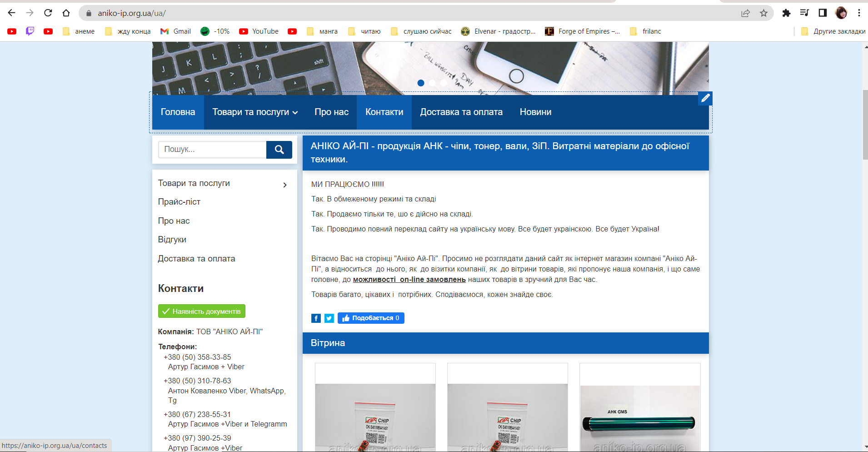Click into the Пошук search field
The height and width of the screenshot is (452, 868).
[x=212, y=150]
